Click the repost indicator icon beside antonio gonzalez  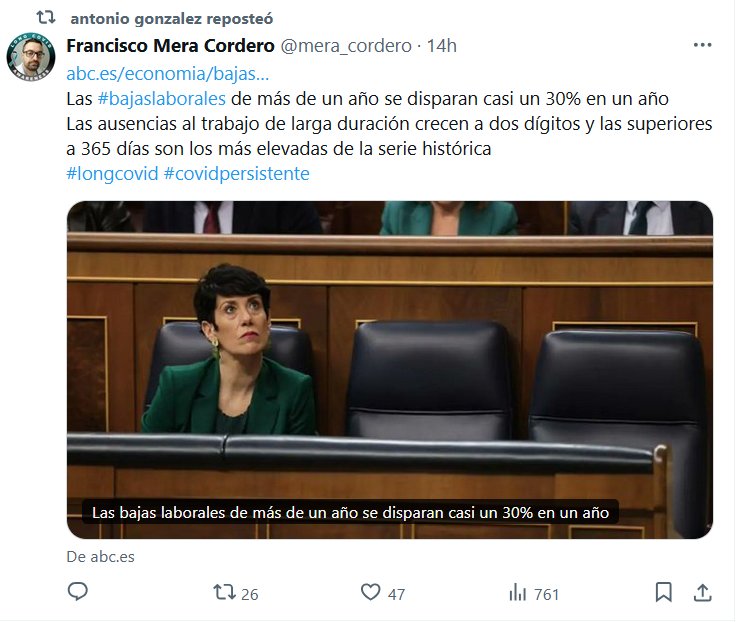46,18
